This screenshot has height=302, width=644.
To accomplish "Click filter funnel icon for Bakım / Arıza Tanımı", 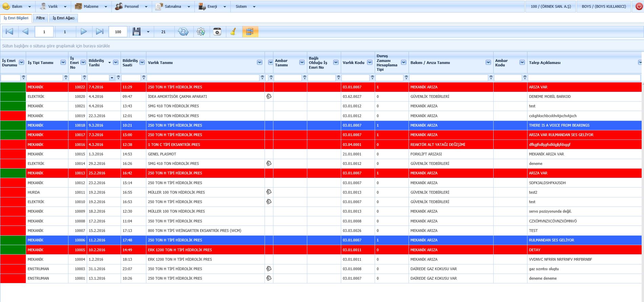I will point(491,78).
